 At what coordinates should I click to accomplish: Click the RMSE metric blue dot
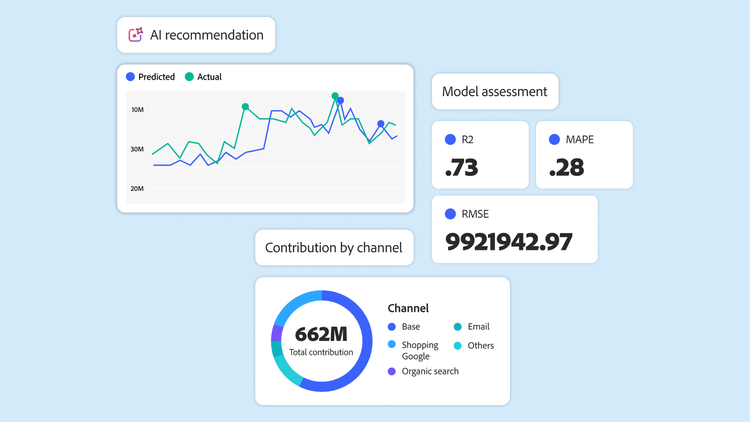pyautogui.click(x=451, y=213)
